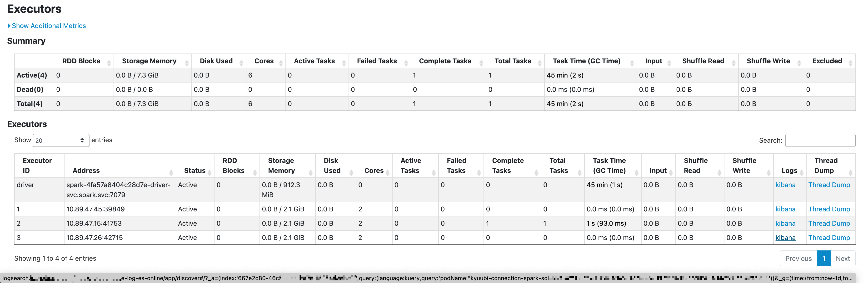Open Thread Dump for executor 3

coord(829,238)
